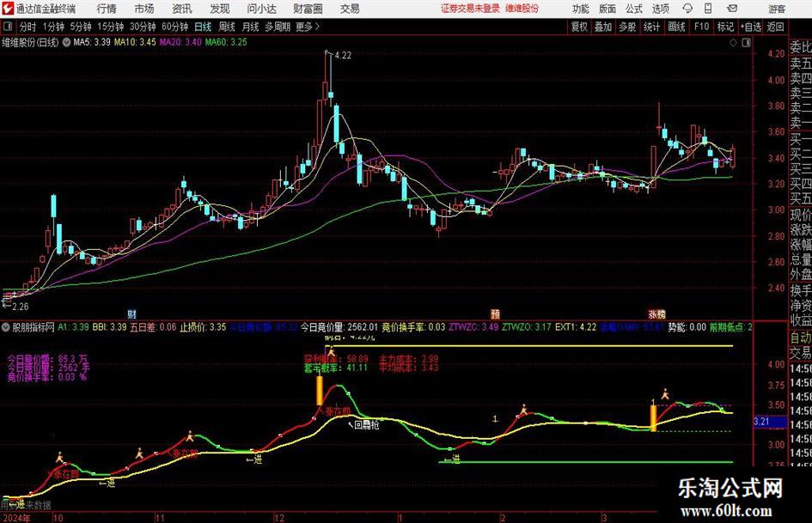
Task: Click the 叠加 overlay button
Action: tap(603, 27)
